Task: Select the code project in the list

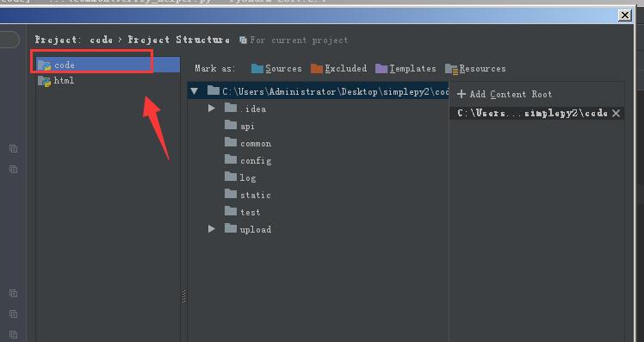Action: 108,65
